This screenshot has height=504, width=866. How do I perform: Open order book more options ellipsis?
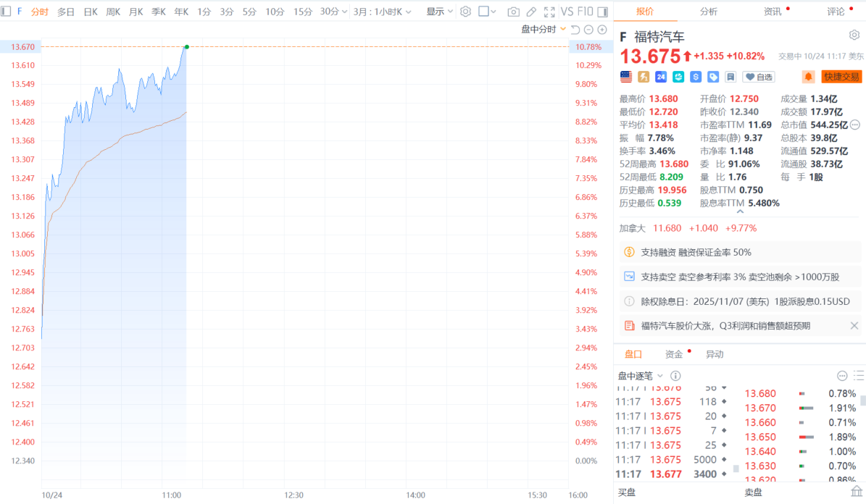[x=842, y=376]
